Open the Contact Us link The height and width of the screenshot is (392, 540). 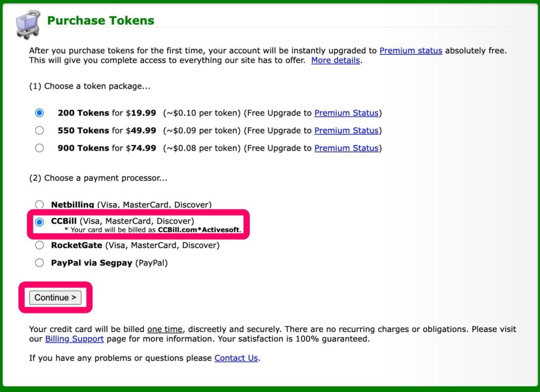(x=236, y=358)
